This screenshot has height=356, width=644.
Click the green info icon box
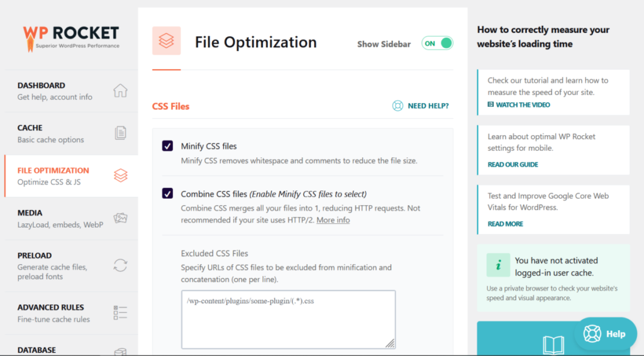(x=498, y=265)
